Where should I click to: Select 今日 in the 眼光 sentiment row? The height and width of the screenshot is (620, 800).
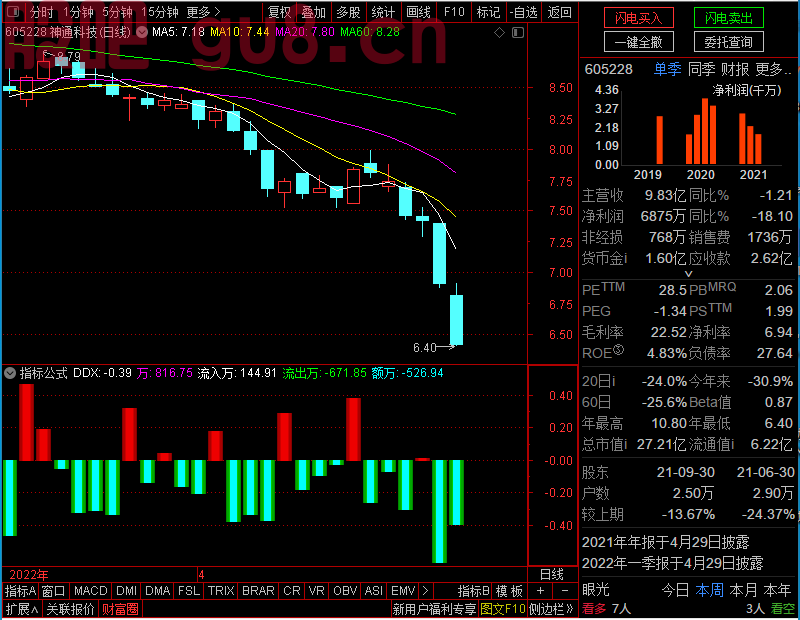tap(675, 590)
